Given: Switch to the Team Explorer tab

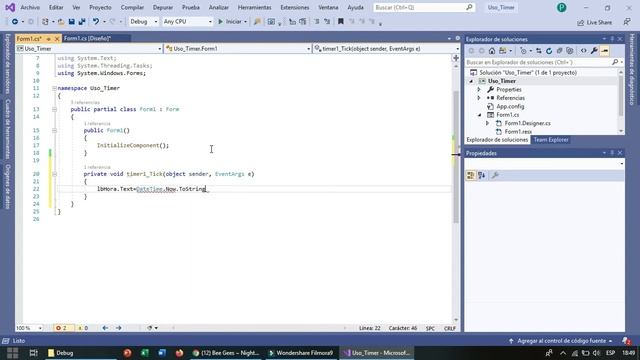Looking at the screenshot, I should coord(551,140).
